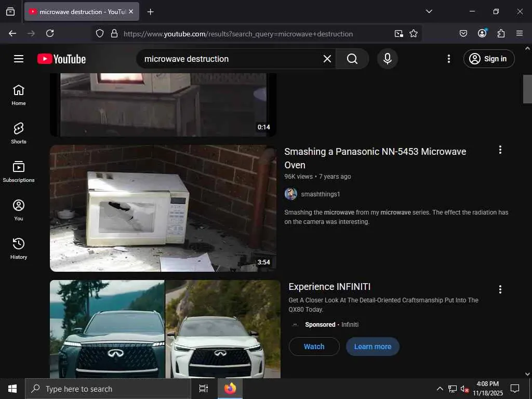
Task: Click the '96K views' text
Action: [299, 177]
